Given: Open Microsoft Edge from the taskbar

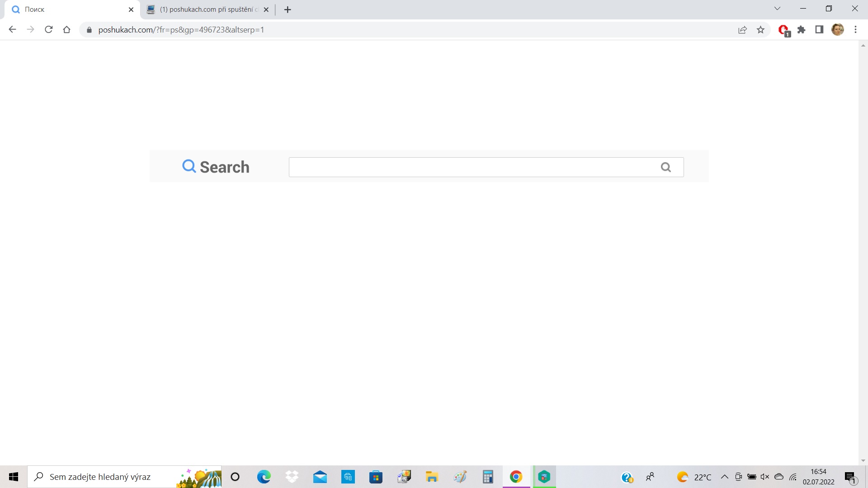Looking at the screenshot, I should 264,477.
